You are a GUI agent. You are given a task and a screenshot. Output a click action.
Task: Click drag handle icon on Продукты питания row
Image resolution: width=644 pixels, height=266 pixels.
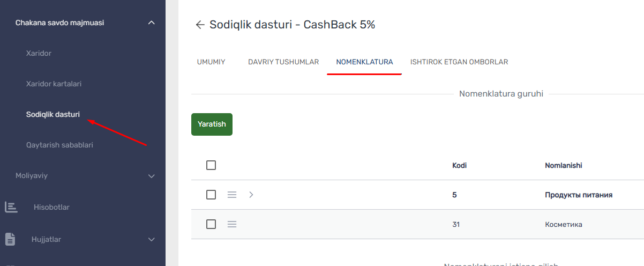[232, 195]
